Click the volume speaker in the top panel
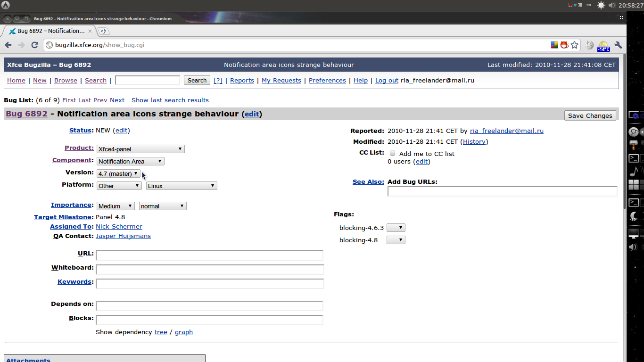Image resolution: width=644 pixels, height=362 pixels. [612, 6]
